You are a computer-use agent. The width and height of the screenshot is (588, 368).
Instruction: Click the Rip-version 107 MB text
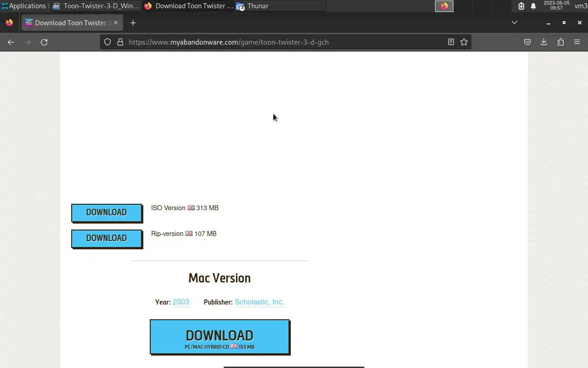184,234
